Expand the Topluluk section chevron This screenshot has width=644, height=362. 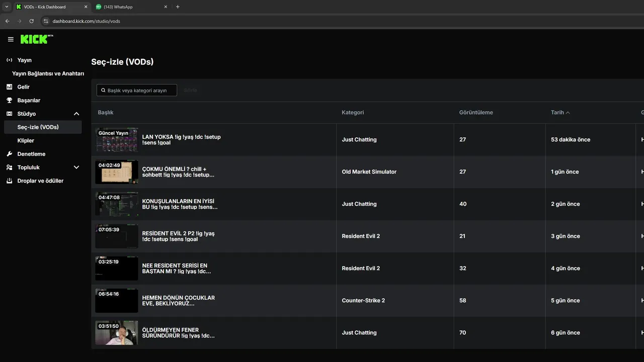coord(76,167)
